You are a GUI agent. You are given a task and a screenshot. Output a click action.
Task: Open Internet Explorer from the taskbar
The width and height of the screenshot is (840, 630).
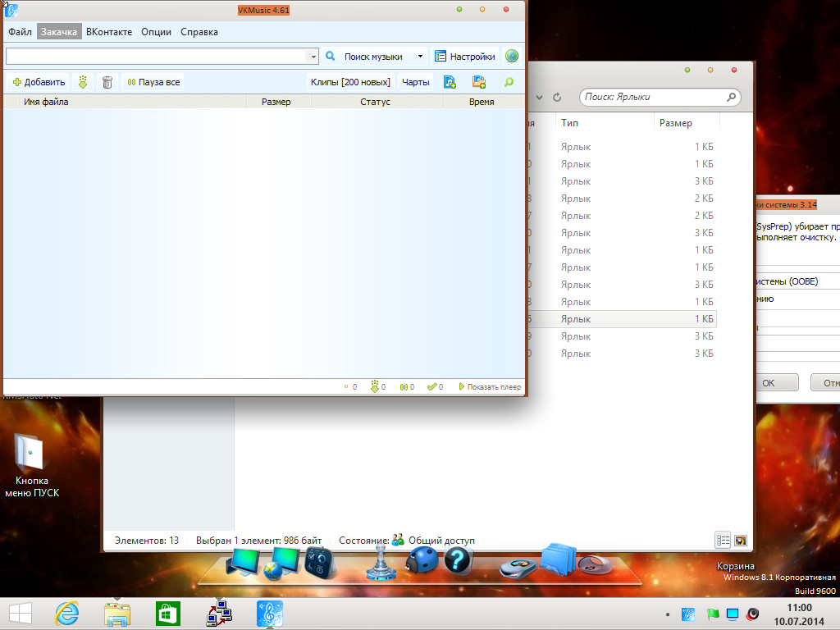coord(67,614)
